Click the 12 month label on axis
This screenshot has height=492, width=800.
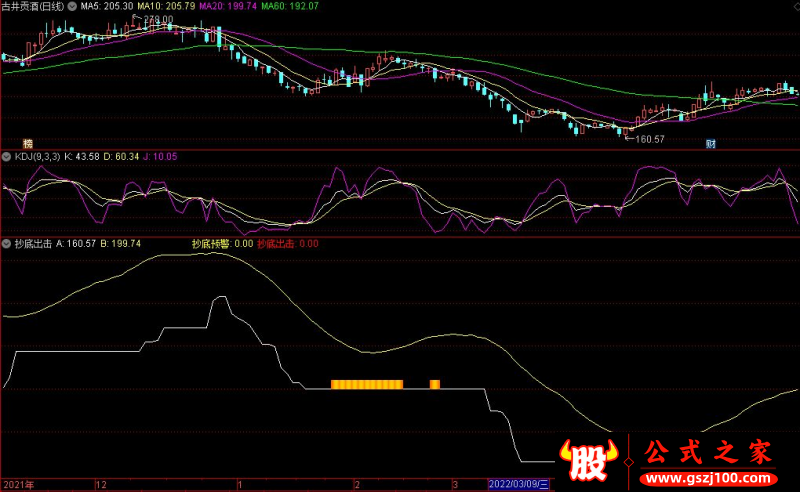(101, 484)
